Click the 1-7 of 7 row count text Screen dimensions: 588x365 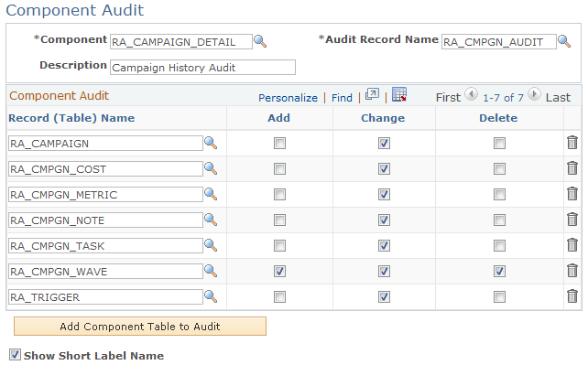[x=503, y=98]
